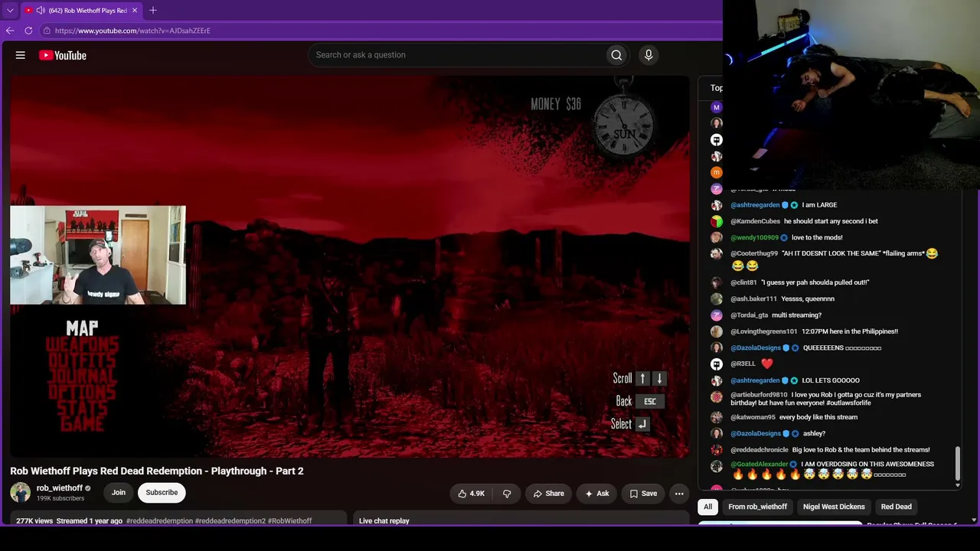
Task: Click the avatar beside 'I am LARGE'
Action: click(717, 205)
